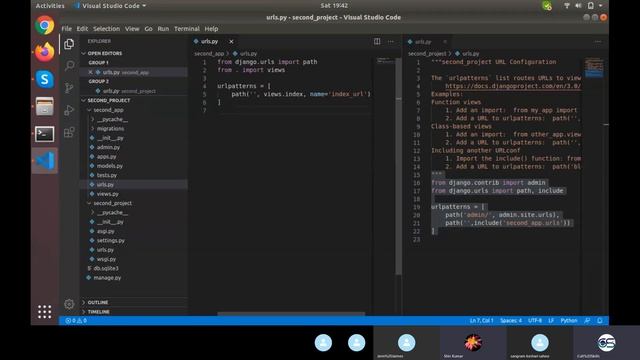The width and height of the screenshot is (640, 360).
Task: Open the Edit menu
Action: (x=82, y=29)
